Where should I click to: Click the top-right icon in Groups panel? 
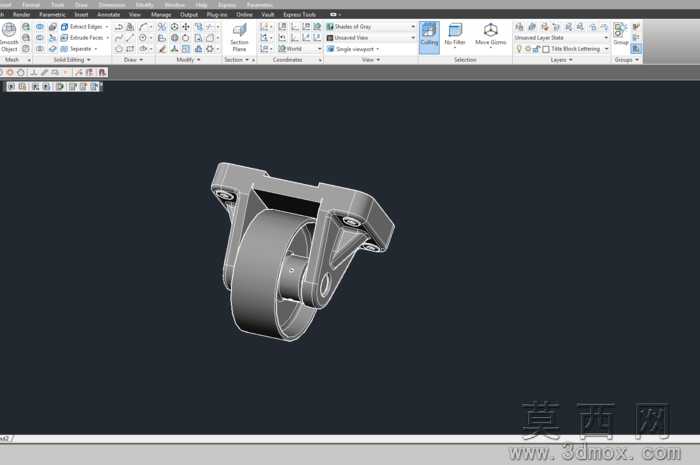636,27
